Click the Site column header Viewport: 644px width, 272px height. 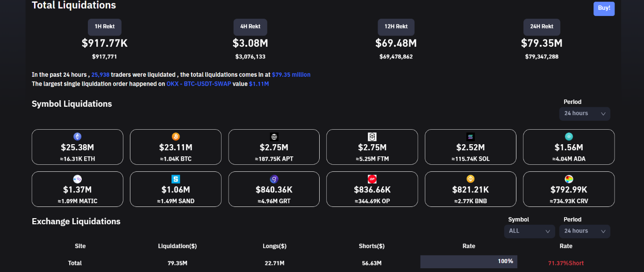tap(80, 246)
